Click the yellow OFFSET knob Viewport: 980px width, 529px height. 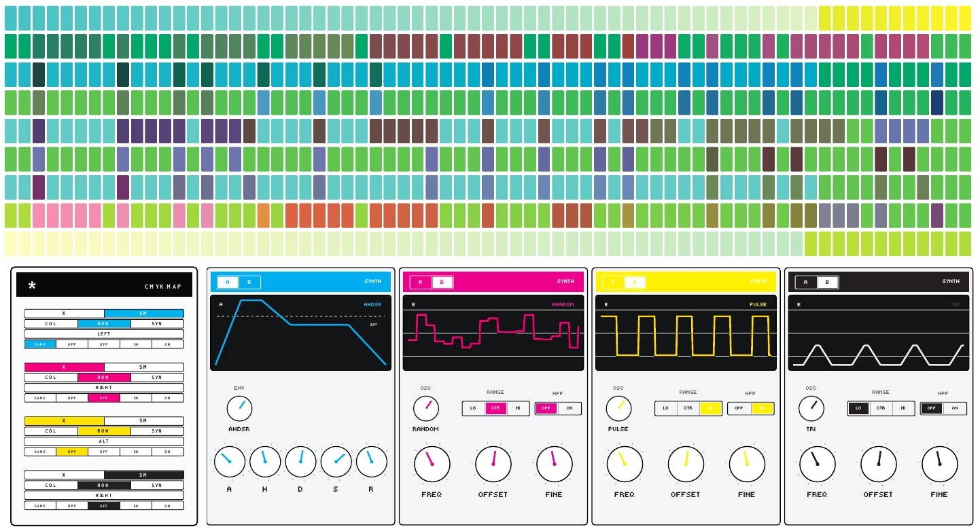[x=686, y=464]
